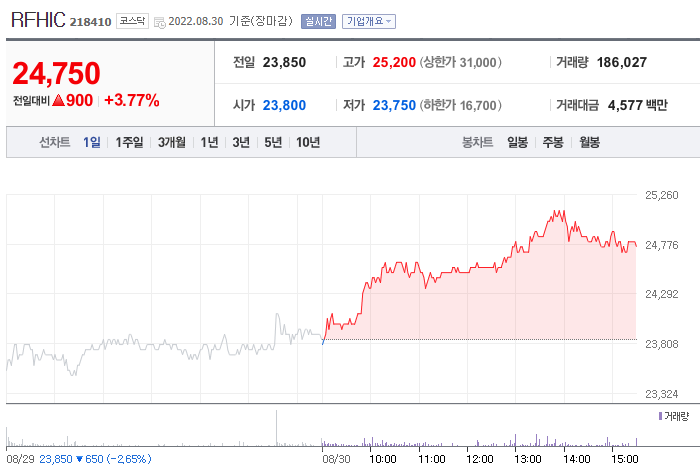Click the 25,260 y-axis label
The image size is (700, 476).
662,195
